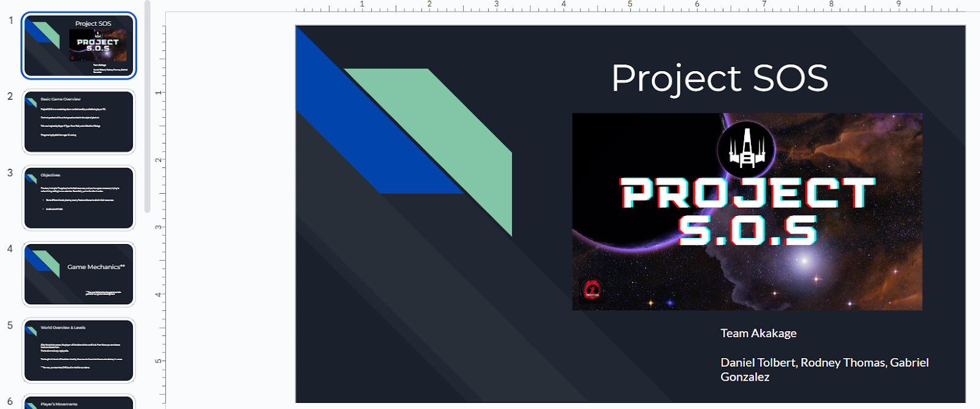Screen dimensions: 980x409
Task: Click the Project SOS title text
Action: click(x=720, y=78)
